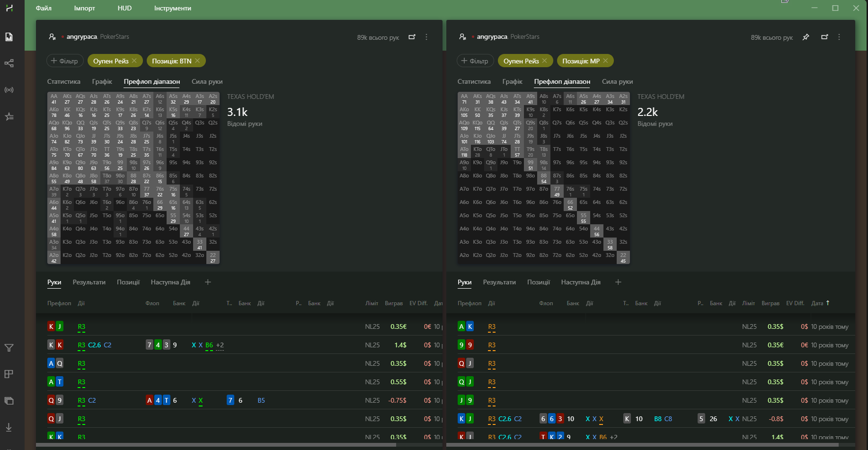
Task: Select the 22 cell in right range grid
Action: (x=623, y=258)
